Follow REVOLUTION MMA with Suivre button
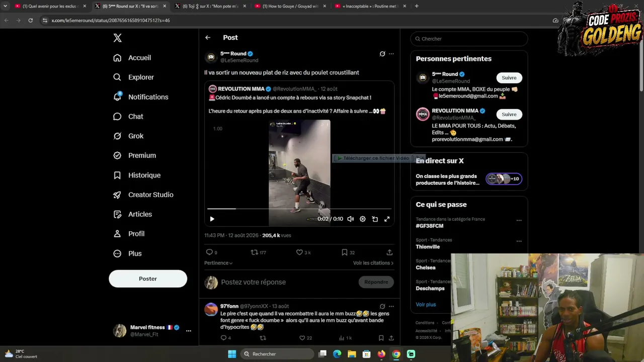The image size is (644, 362). (509, 114)
